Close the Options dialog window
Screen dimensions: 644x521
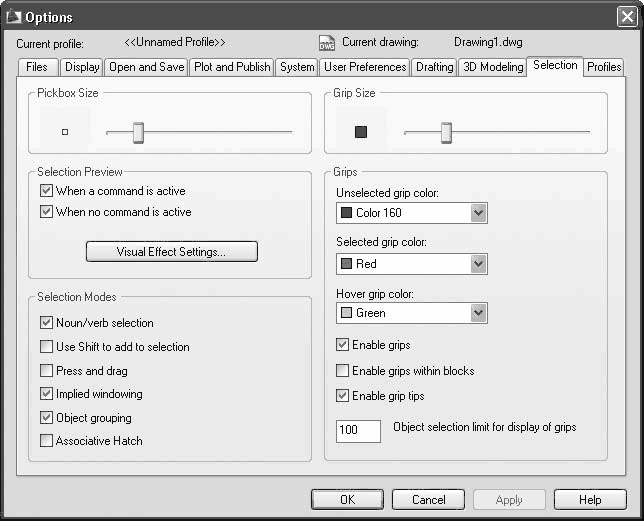point(627,17)
